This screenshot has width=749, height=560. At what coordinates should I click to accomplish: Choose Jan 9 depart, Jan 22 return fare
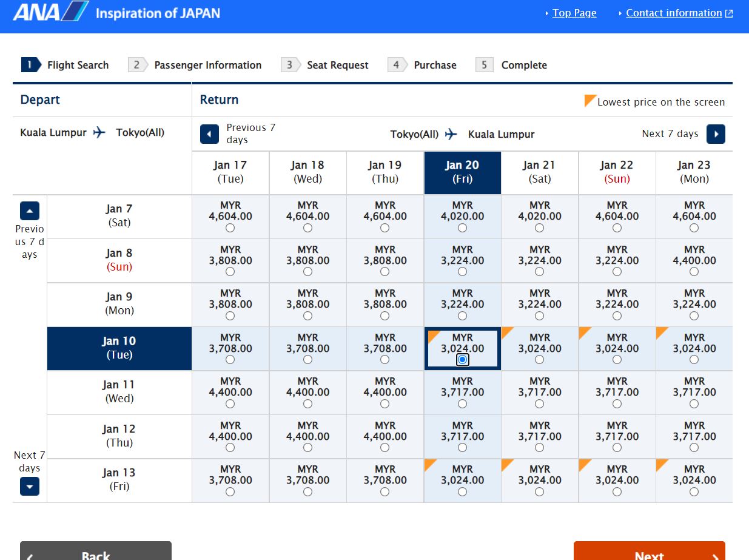(617, 316)
